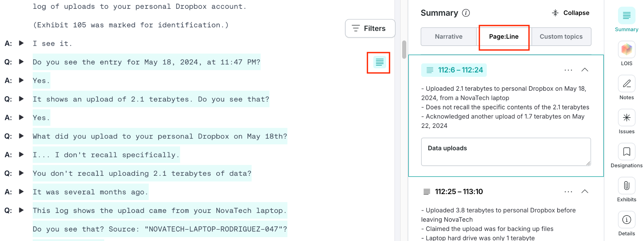The image size is (644, 241).
Task: Open the Summary sidebar panel
Action: tap(626, 20)
